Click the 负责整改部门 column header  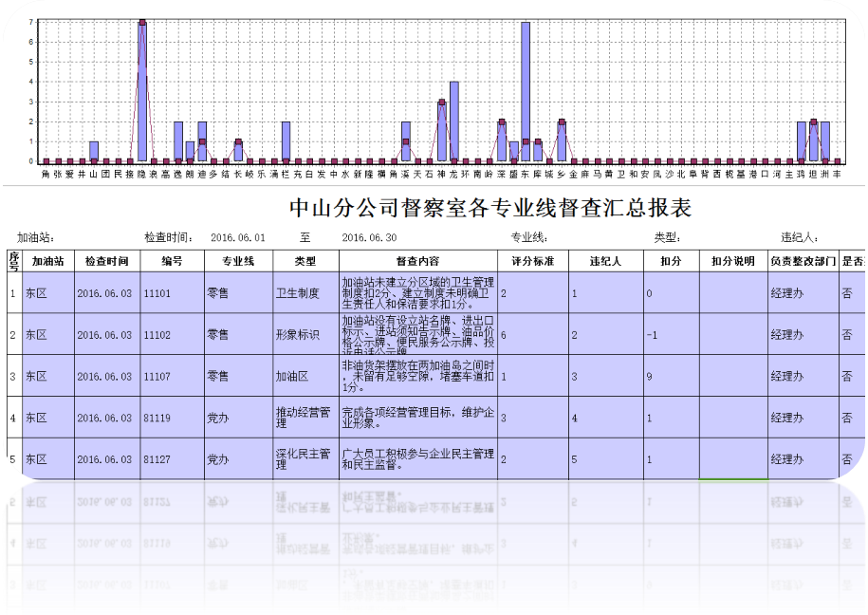click(x=803, y=260)
